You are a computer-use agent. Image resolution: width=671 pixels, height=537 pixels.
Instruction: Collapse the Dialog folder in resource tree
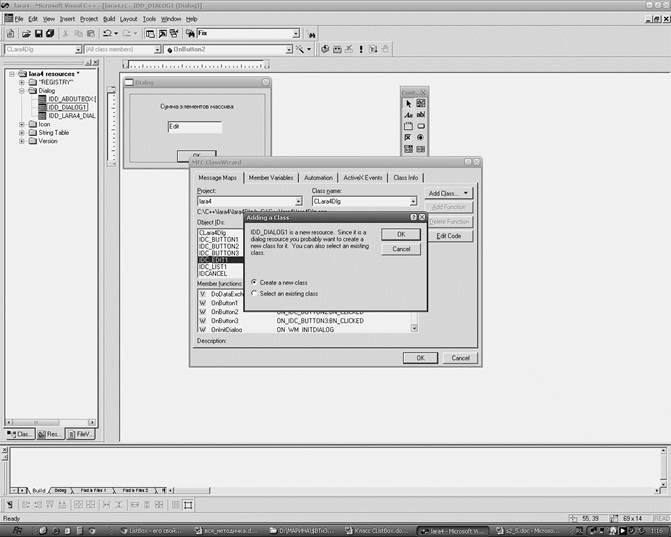pos(22,91)
